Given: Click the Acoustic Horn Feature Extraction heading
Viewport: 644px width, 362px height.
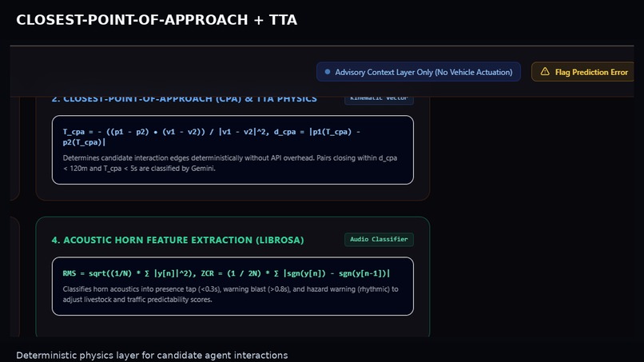Looking at the screenshot, I should (177, 240).
